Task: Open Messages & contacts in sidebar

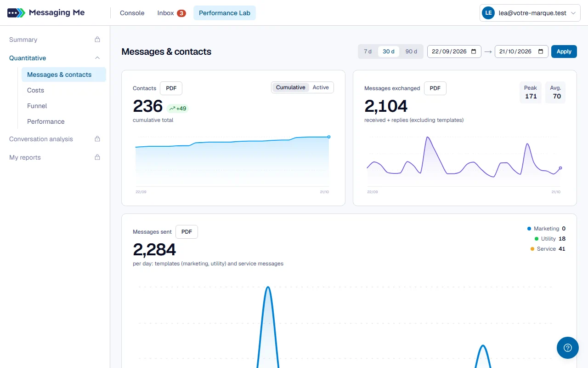Action: coord(64,75)
